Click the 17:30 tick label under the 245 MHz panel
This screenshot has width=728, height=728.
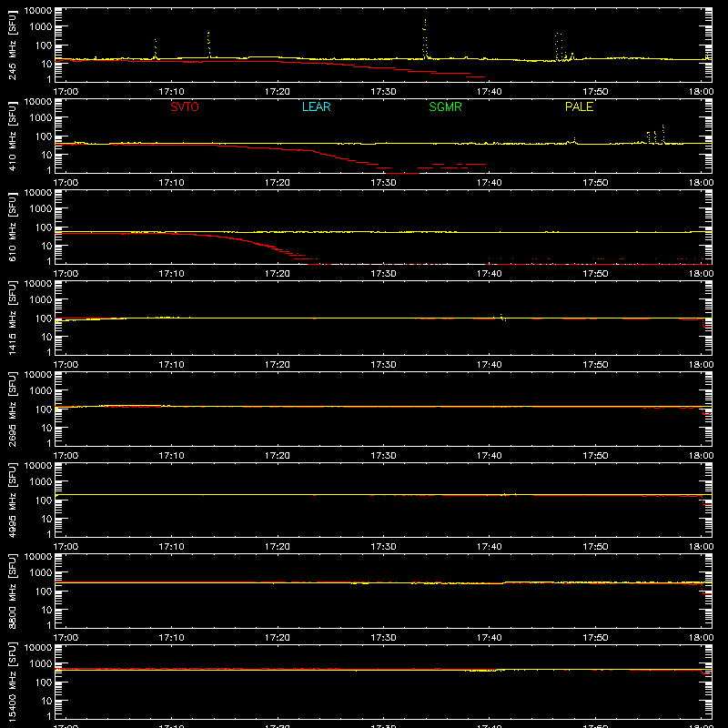pos(383,92)
